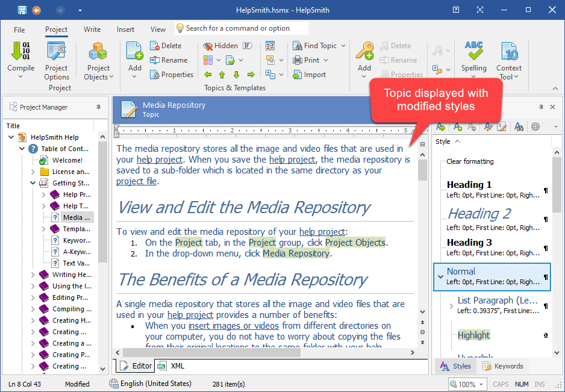565x392 pixels.
Task: Click the A-Z sort topics icon
Action: point(270,46)
